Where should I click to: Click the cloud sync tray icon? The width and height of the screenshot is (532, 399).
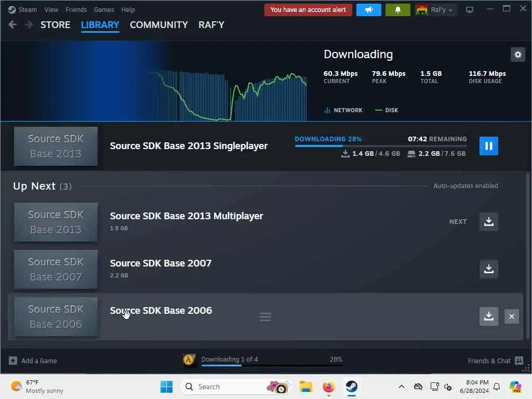(x=418, y=387)
